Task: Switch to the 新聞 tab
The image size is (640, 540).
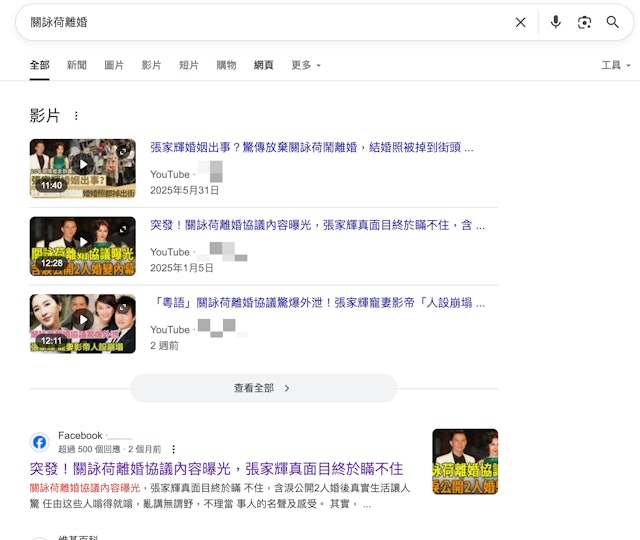Action: [x=77, y=65]
